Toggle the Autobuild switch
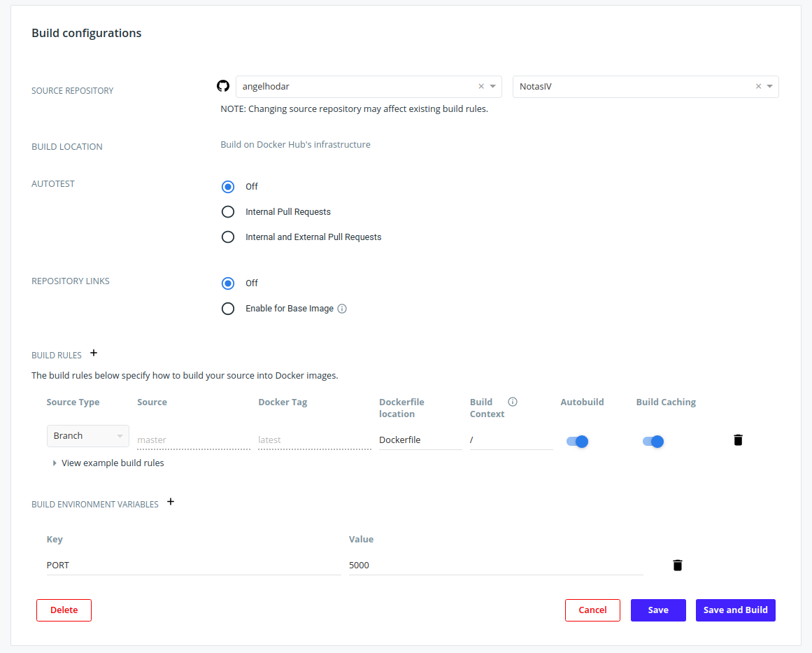Viewport: 812px width, 653px height. coord(577,441)
